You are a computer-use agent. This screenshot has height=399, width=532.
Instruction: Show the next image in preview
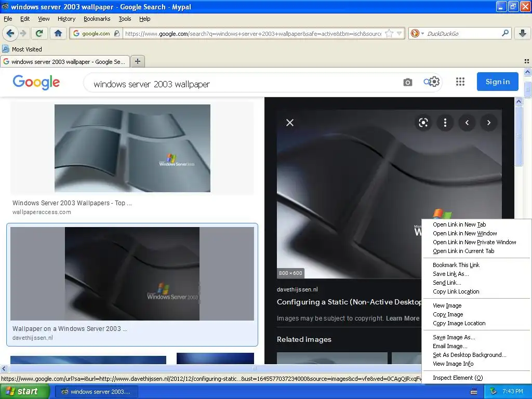489,123
